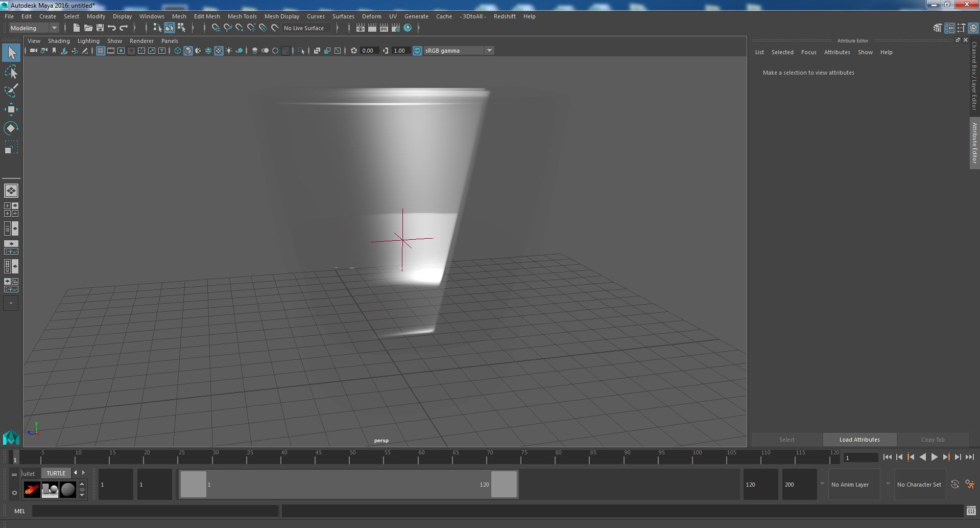
Task: Select the TURTLE shelf tab
Action: tap(56, 473)
